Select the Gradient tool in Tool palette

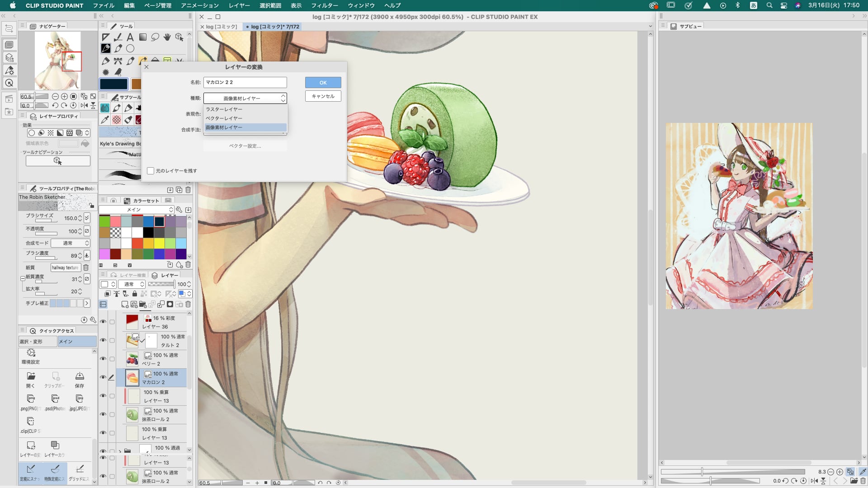(143, 37)
